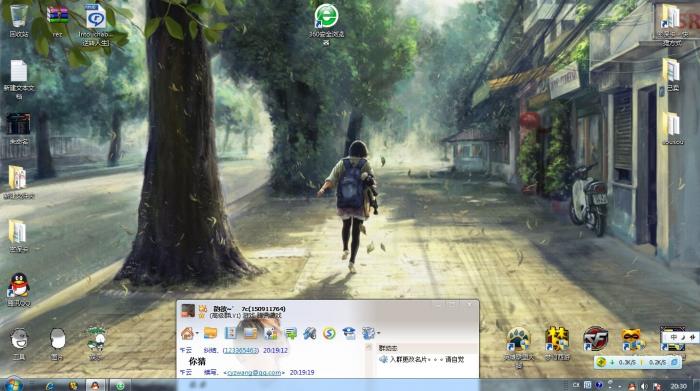Open the Recycle Bin desktop icon
The height and width of the screenshot is (391, 700).
tap(18, 16)
